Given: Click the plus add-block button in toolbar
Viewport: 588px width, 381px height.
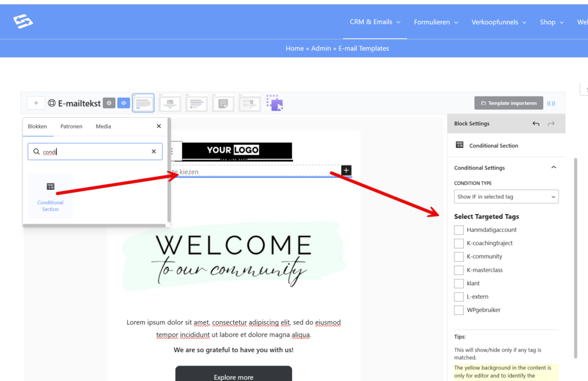Looking at the screenshot, I should (x=36, y=103).
